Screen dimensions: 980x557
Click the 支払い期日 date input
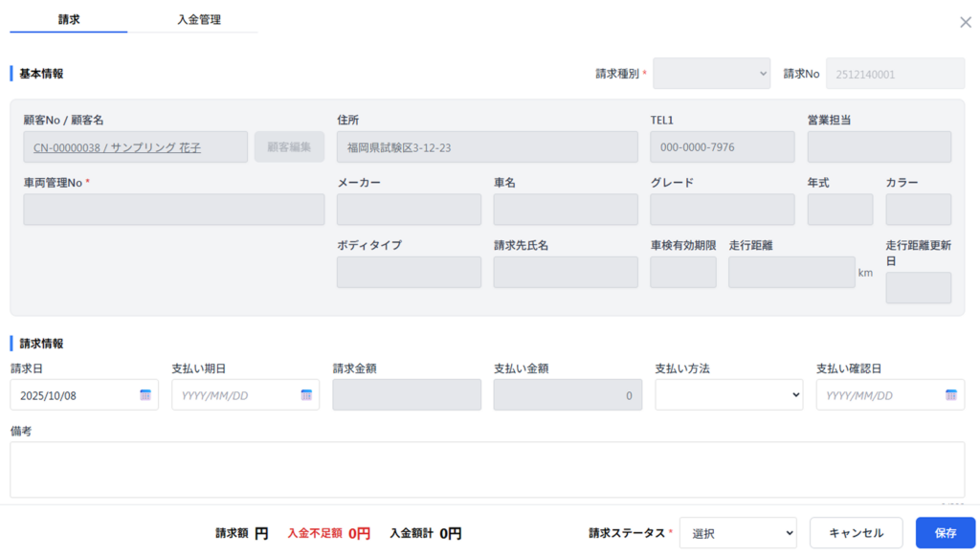coord(234,395)
